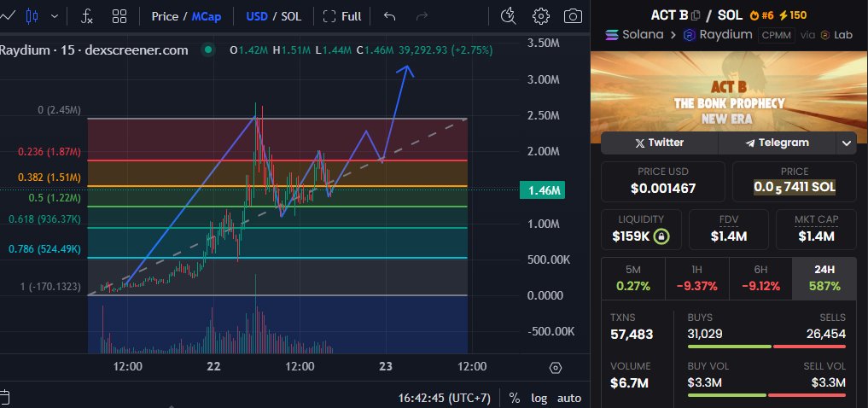
Task: Take a chart snapshot with camera icon
Action: pyautogui.click(x=573, y=16)
